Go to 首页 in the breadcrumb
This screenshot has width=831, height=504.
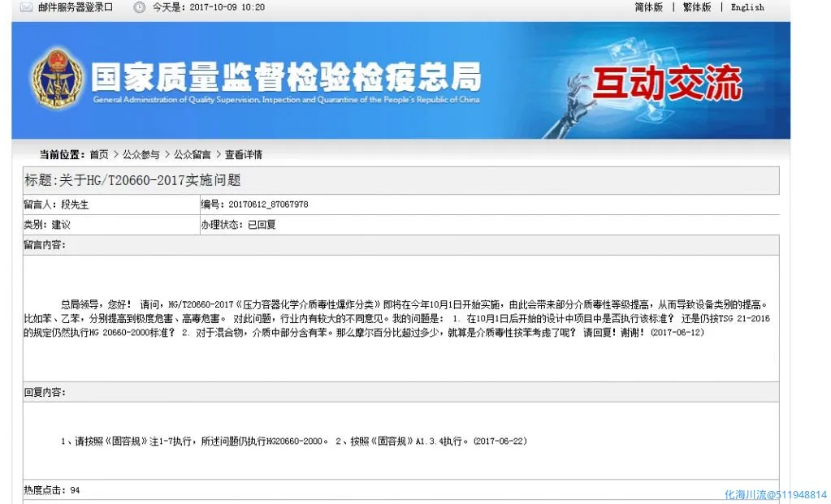(x=98, y=155)
